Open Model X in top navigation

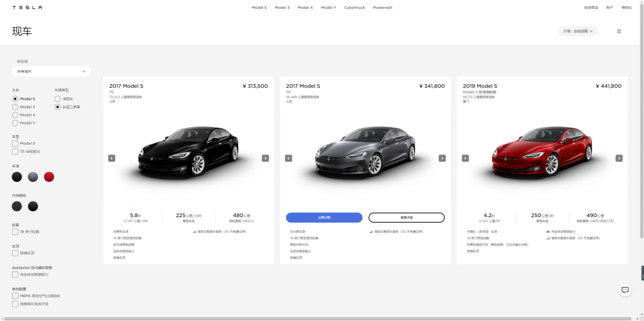(305, 7)
